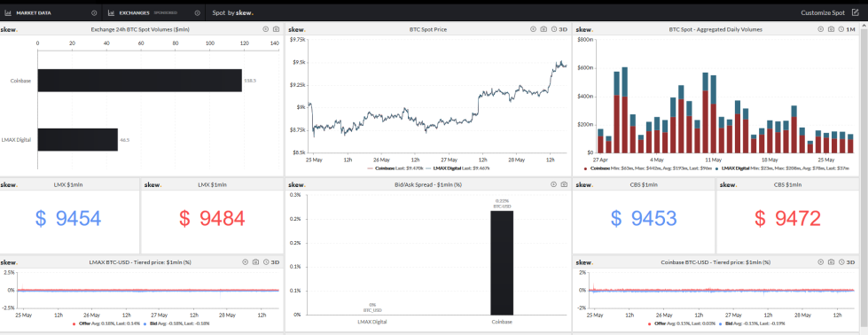Expand the Exchange 24h BTC Spot Volumes chart
Screen dimensions: 868x335
click(x=266, y=29)
